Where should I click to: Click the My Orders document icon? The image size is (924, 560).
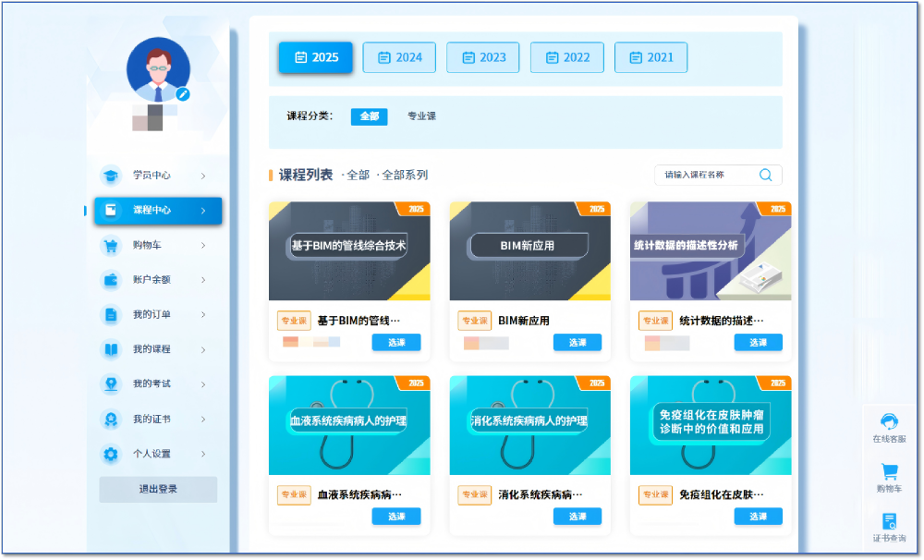[x=111, y=315]
